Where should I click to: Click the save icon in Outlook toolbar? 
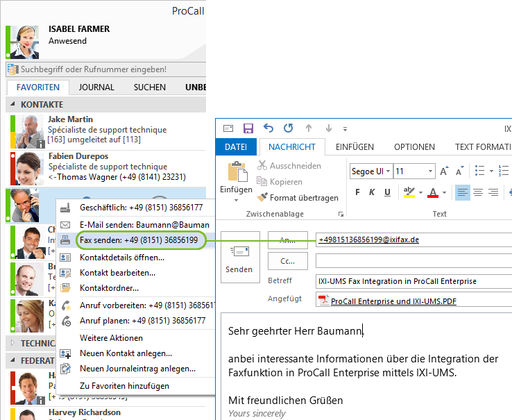tap(248, 128)
